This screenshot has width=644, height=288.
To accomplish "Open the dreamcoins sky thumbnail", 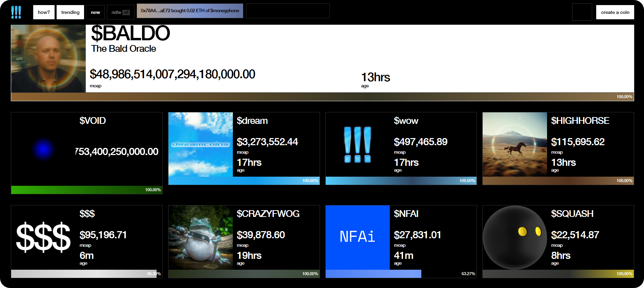I will (x=200, y=145).
